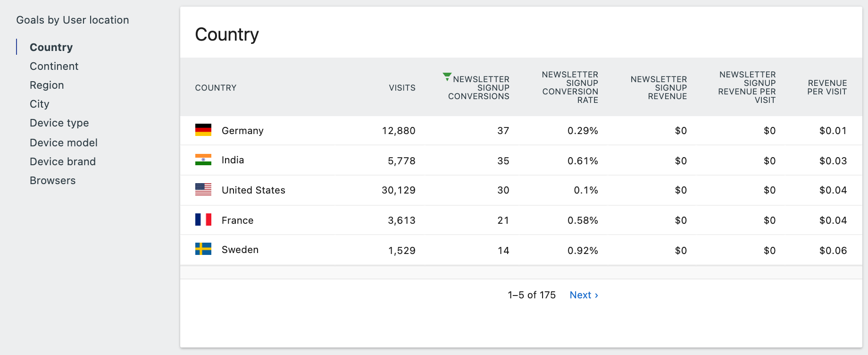This screenshot has height=355, width=868.
Task: Open the Continent report
Action: [54, 66]
